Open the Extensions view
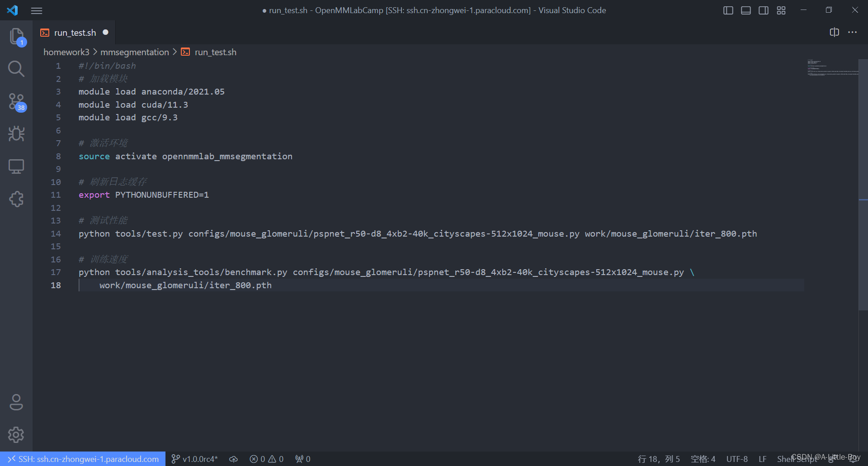Viewport: 868px width, 466px height. [x=16, y=199]
